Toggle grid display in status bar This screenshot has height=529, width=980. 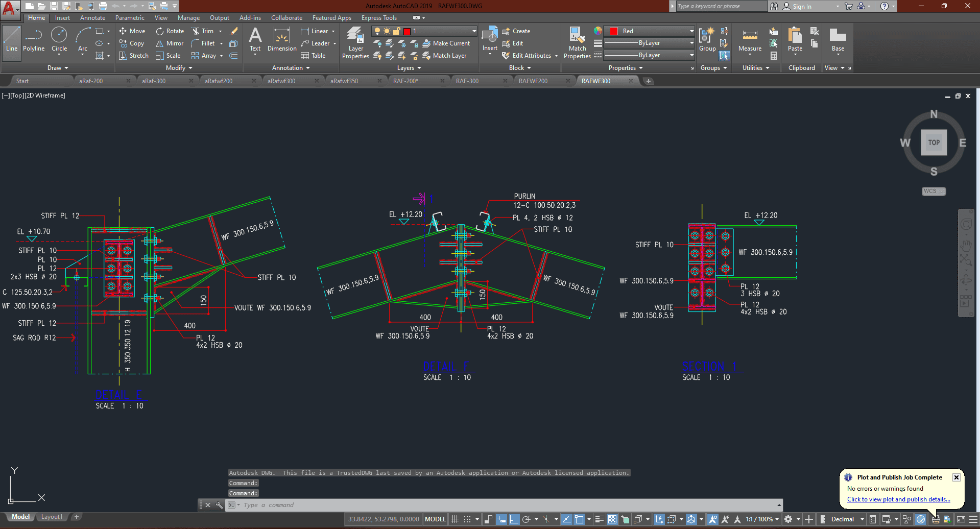[455, 519]
